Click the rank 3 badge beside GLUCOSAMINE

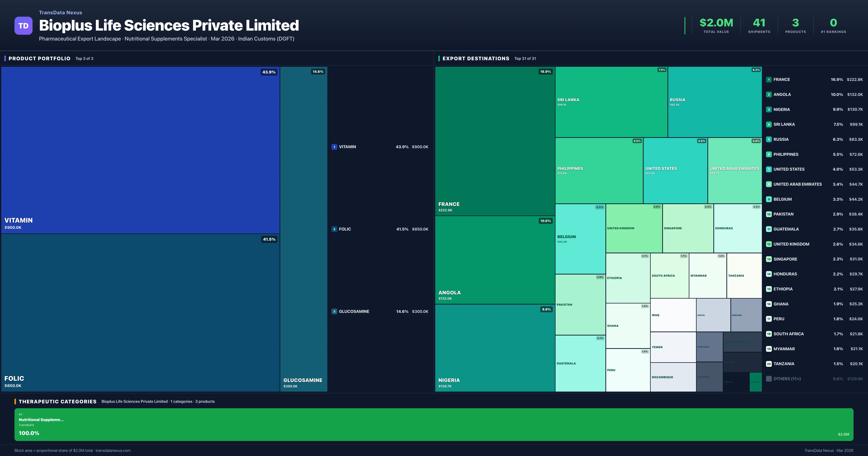point(334,311)
